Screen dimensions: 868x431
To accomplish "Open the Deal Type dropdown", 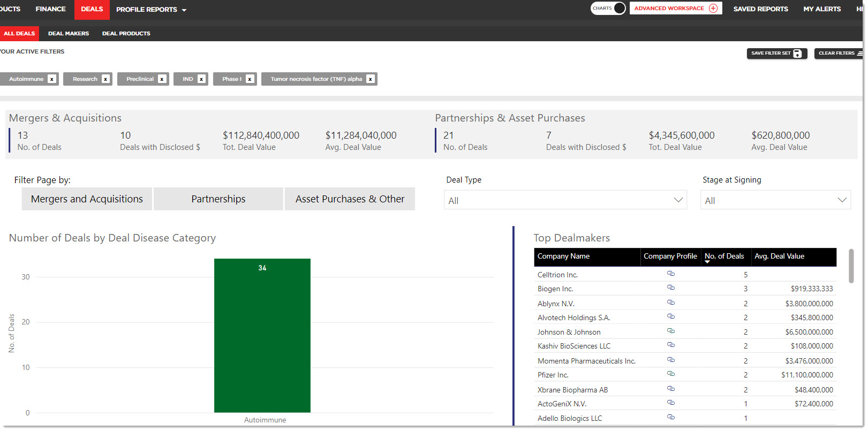I will (565, 200).
